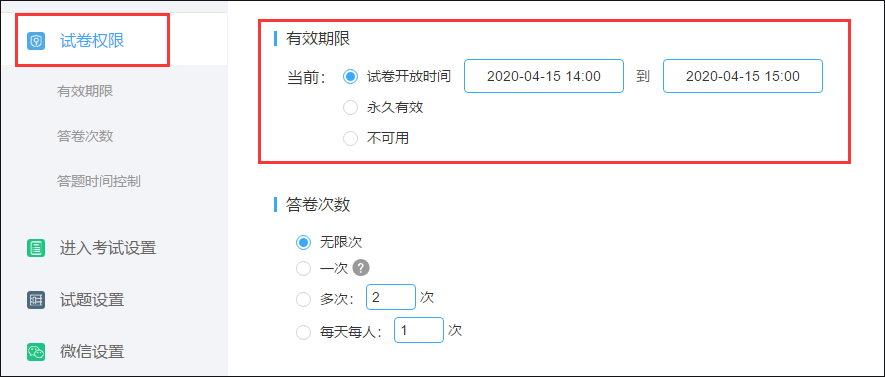The height and width of the screenshot is (377, 885).
Task: Click the 进入考试设置 green list icon
Action: [x=36, y=248]
